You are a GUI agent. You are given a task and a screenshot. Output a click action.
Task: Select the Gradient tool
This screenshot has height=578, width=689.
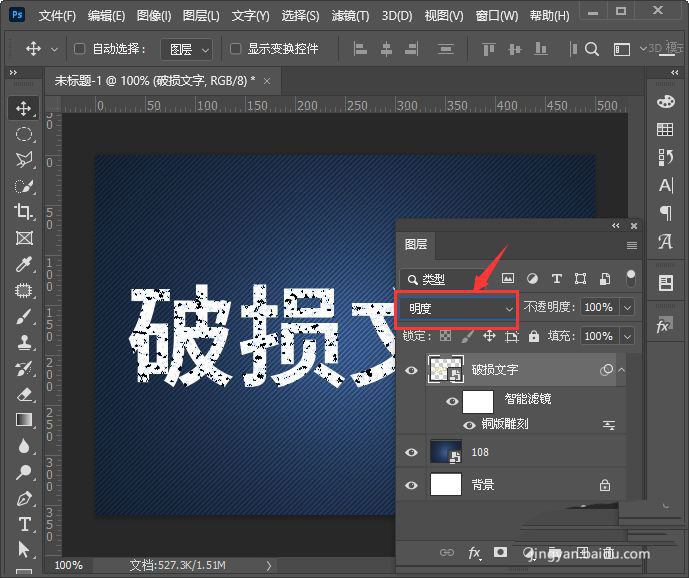[23, 420]
